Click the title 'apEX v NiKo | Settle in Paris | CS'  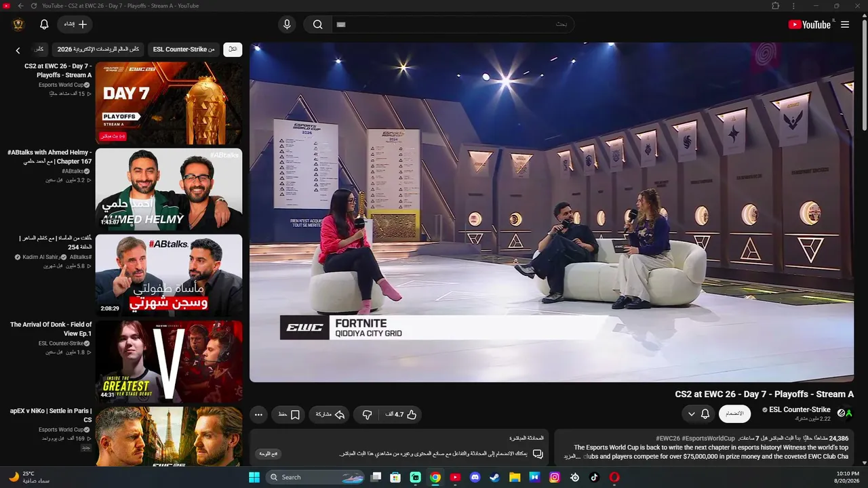point(51,415)
